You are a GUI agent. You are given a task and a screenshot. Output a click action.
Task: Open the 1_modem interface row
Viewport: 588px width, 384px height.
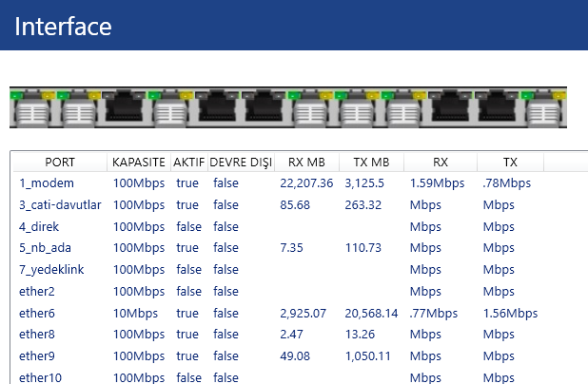coord(46,182)
